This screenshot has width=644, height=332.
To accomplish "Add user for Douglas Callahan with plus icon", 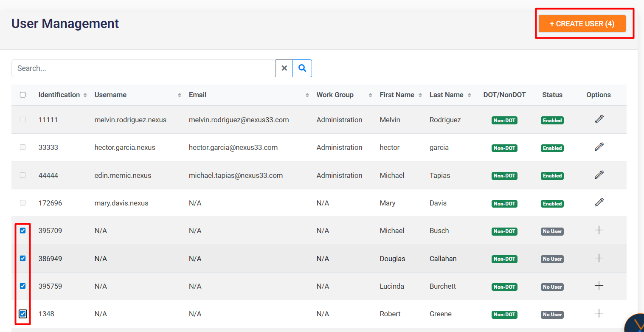I will pyautogui.click(x=599, y=258).
